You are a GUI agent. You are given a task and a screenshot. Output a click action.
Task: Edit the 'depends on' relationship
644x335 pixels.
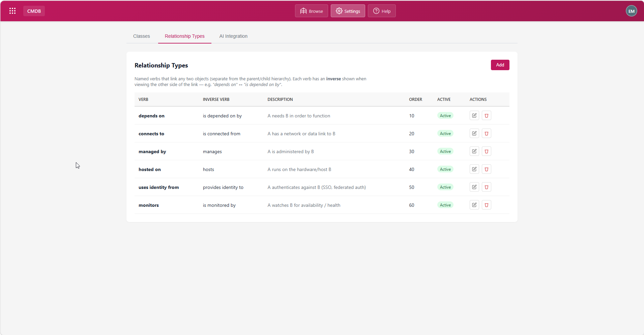(474, 115)
